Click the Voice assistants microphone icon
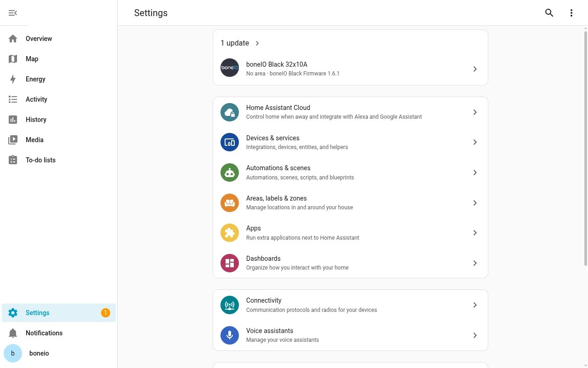 pos(230,335)
